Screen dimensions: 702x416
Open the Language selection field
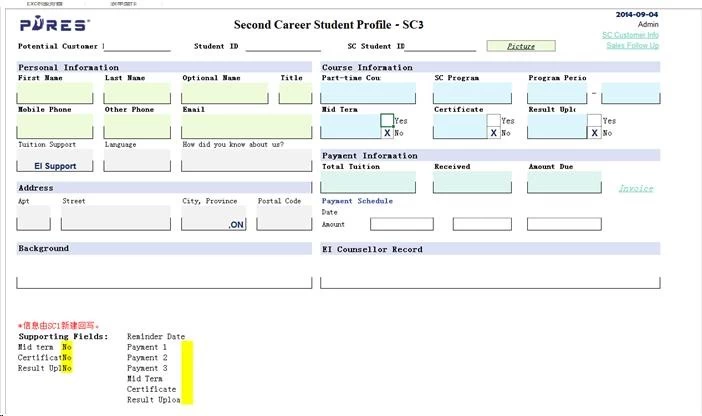137,161
